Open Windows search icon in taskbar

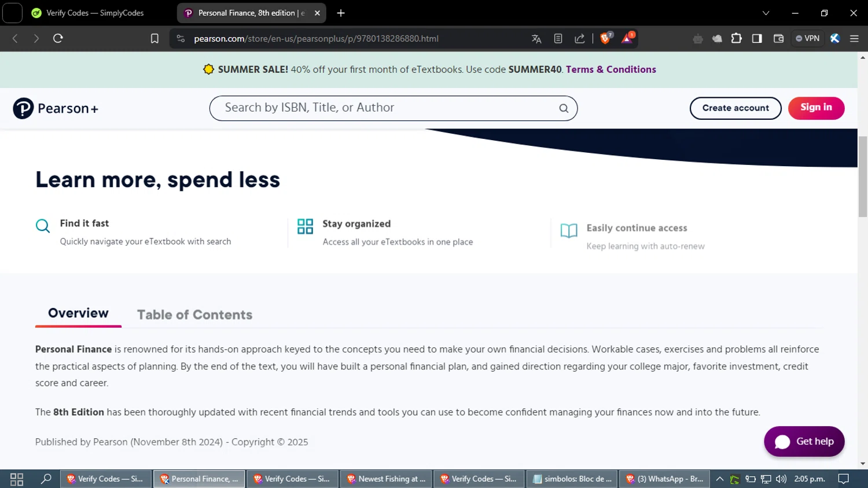coord(46,479)
